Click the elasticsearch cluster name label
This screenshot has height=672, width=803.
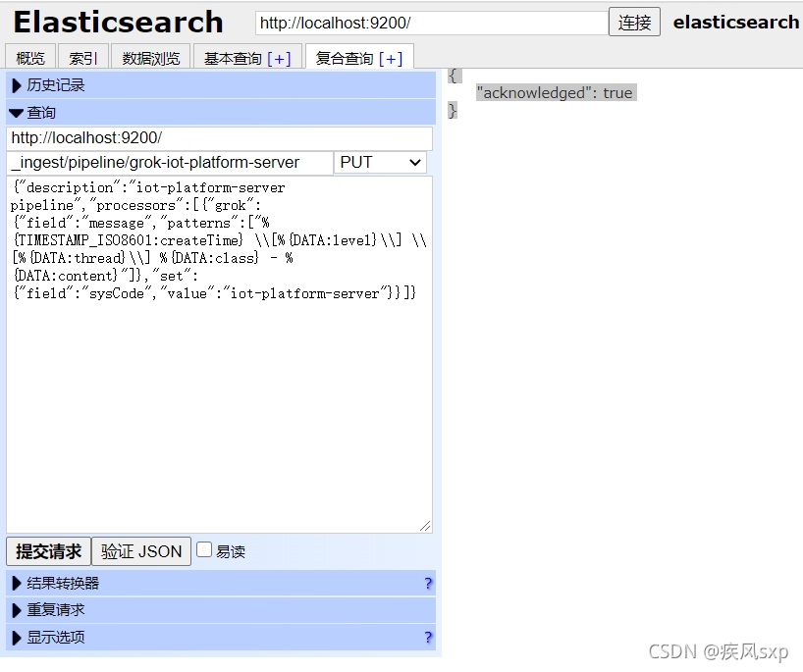tap(736, 23)
